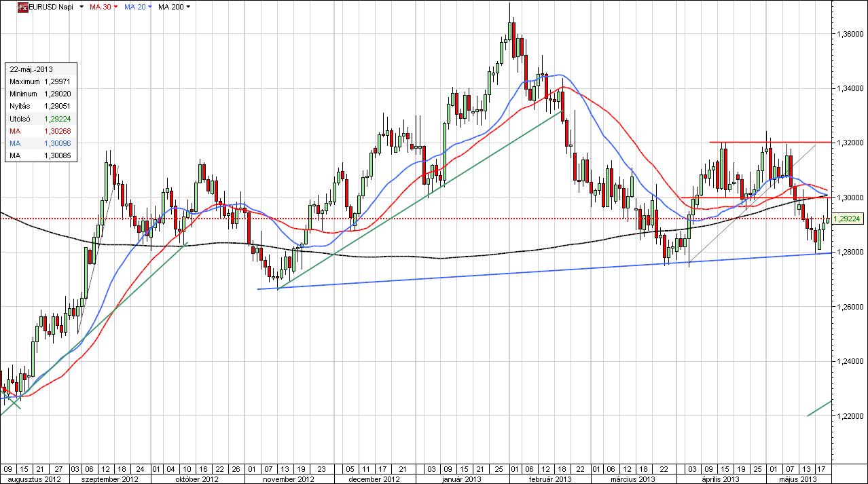The height and width of the screenshot is (484, 868).
Task: Click the EURUSD Napi chart title
Action: point(52,7)
